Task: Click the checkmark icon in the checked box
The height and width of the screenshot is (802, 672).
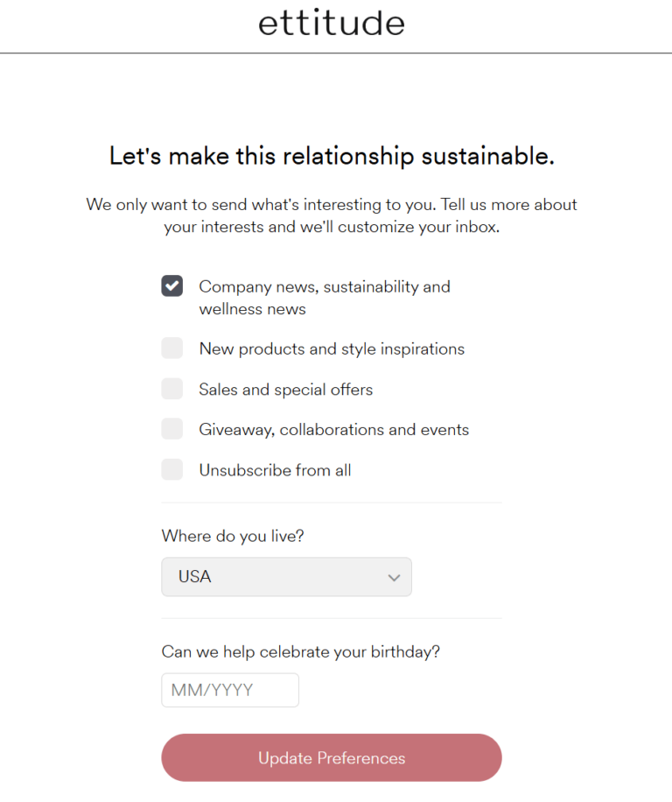Action: click(172, 286)
